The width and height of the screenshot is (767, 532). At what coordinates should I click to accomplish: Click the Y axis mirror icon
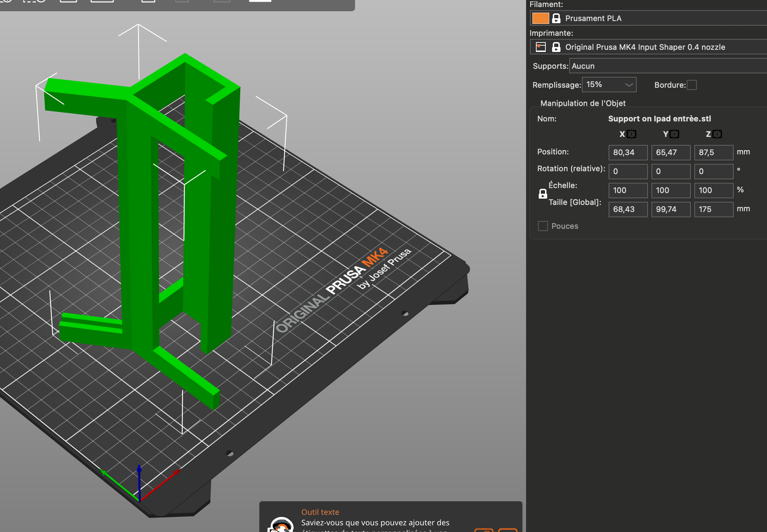pyautogui.click(x=674, y=134)
